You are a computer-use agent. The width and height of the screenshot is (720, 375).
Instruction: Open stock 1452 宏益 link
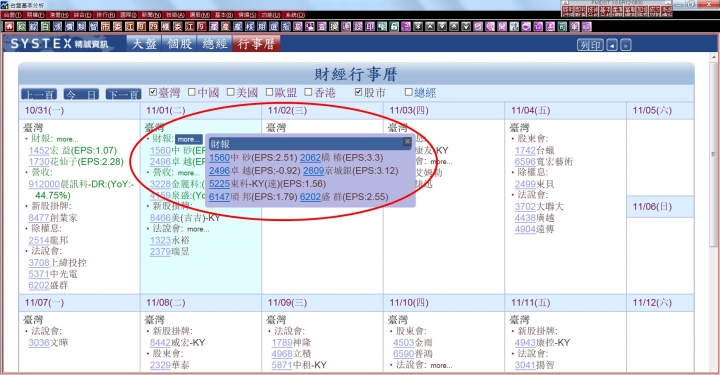pyautogui.click(x=39, y=151)
